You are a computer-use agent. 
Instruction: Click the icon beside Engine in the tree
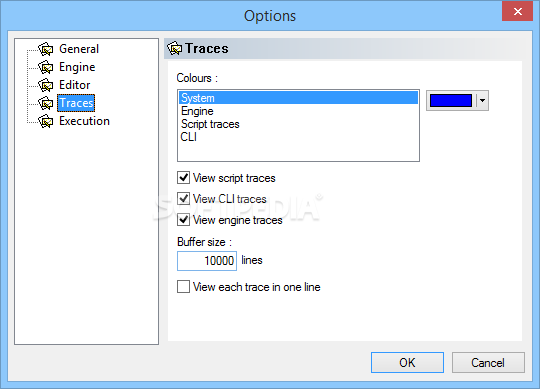[45, 67]
